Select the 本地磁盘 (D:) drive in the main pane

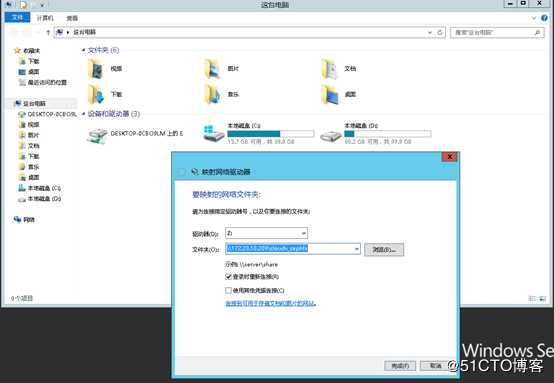376,134
